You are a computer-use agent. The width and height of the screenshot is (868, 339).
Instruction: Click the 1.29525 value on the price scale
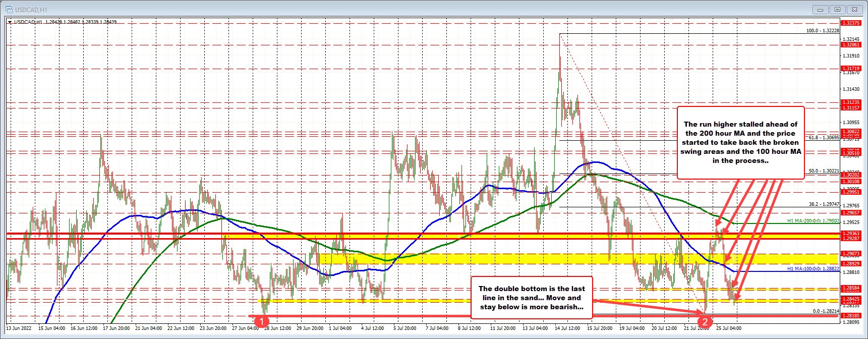pos(851,222)
